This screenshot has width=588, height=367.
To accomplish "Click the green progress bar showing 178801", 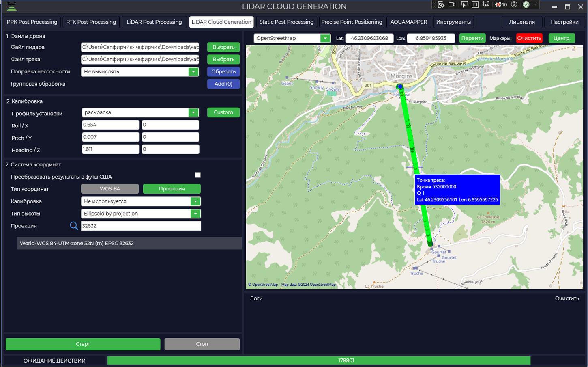I will point(319,361).
